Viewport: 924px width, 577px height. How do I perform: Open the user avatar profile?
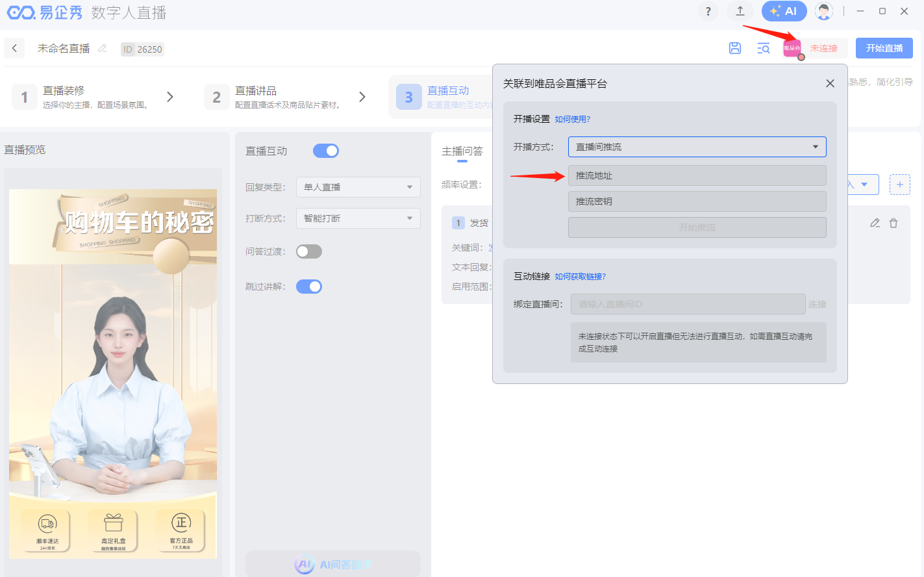(x=823, y=11)
